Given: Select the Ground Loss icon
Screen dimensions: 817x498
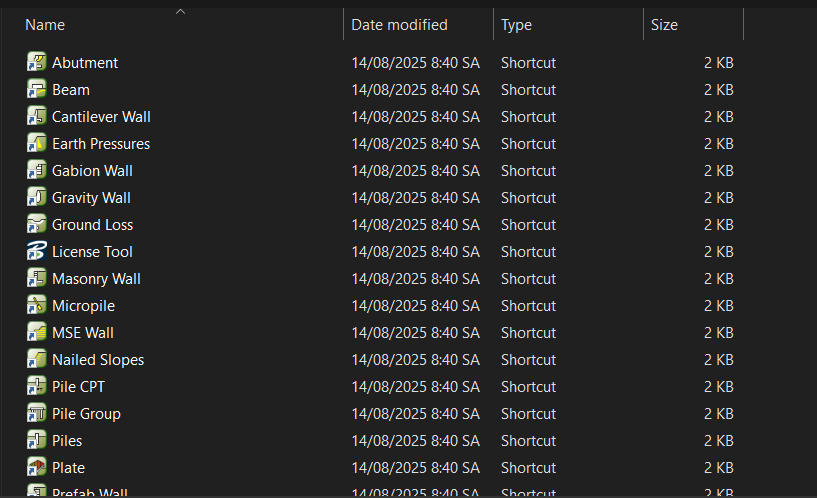Looking at the screenshot, I should pos(37,224).
